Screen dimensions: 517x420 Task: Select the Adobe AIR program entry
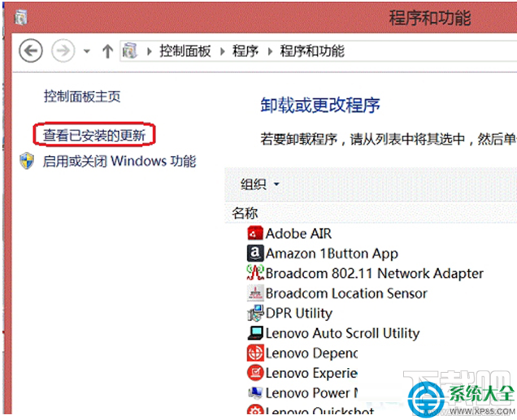(298, 233)
